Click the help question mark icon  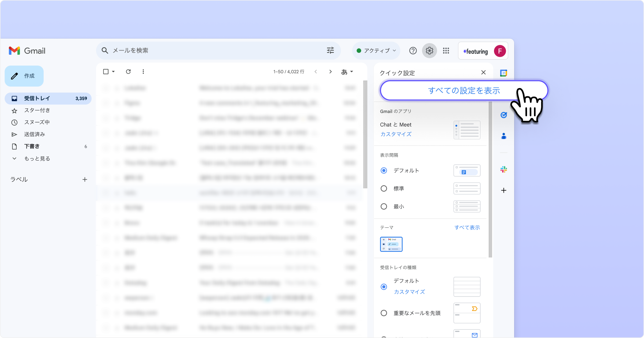(413, 51)
